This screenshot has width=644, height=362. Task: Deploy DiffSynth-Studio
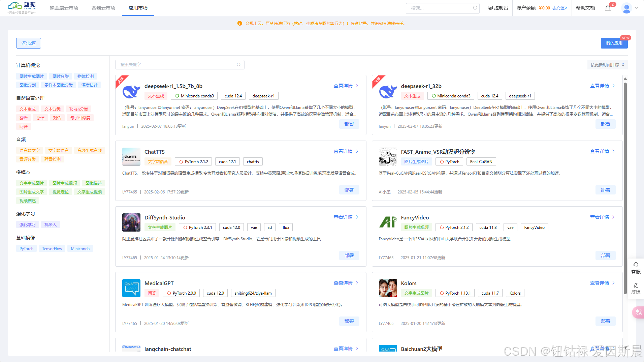[x=349, y=255]
